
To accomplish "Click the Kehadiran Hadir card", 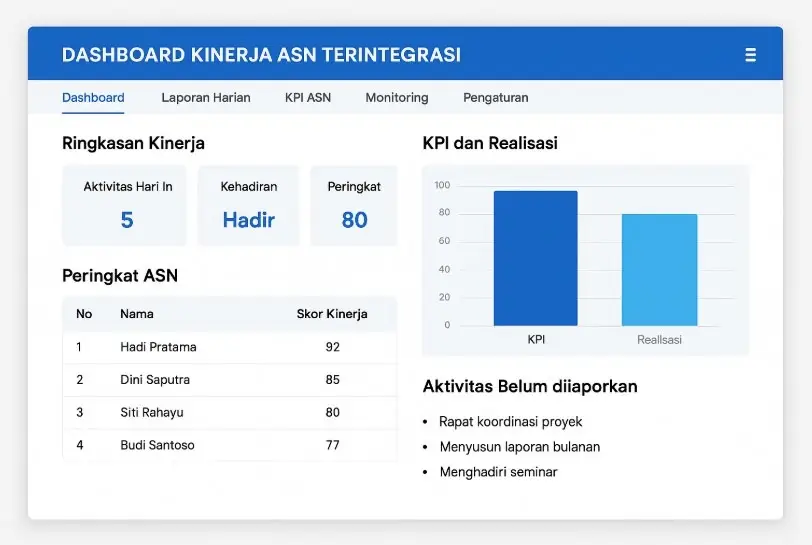I will tap(249, 205).
